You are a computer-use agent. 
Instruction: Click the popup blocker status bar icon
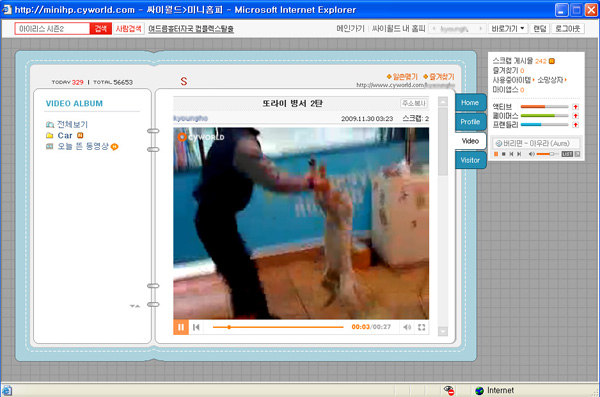[x=448, y=390]
